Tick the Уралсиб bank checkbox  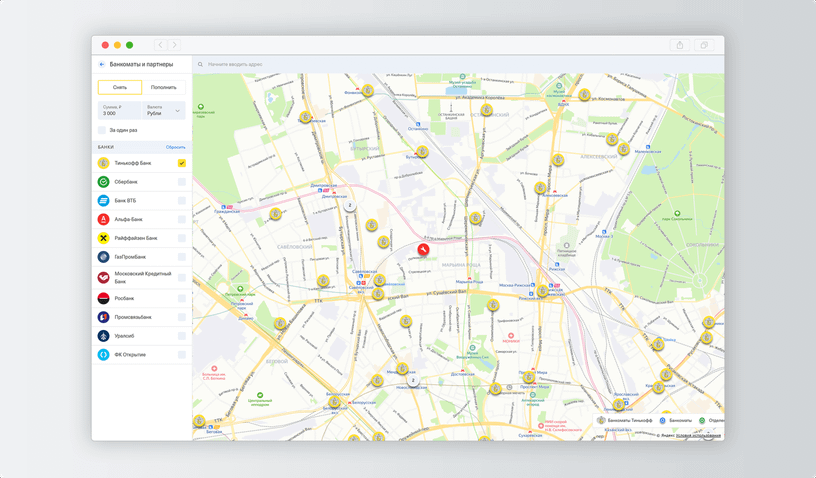[x=182, y=336]
